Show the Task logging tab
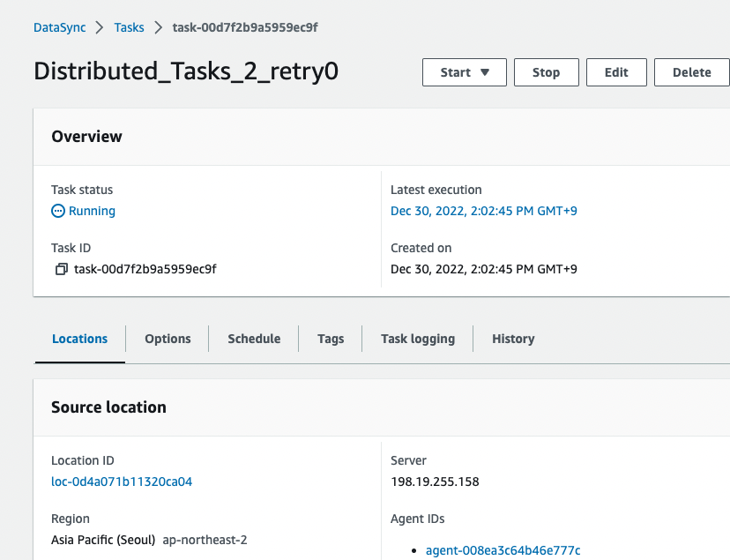The width and height of the screenshot is (730, 560). [x=418, y=339]
